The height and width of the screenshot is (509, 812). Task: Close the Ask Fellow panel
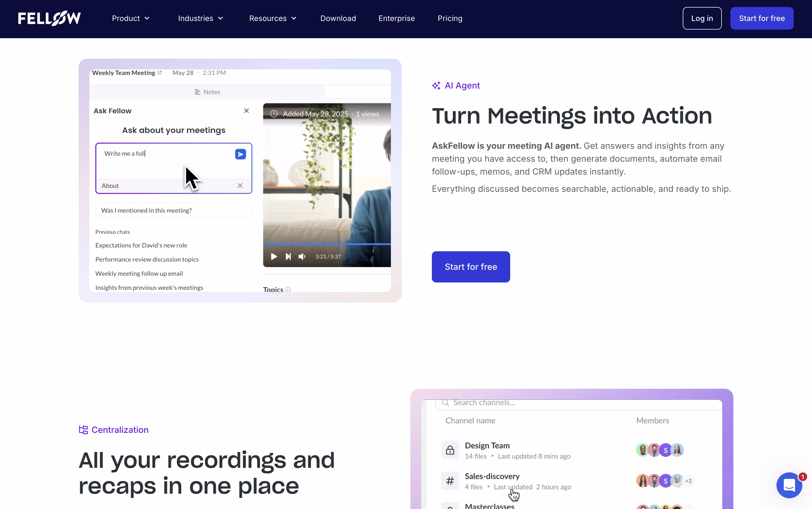coord(246,111)
